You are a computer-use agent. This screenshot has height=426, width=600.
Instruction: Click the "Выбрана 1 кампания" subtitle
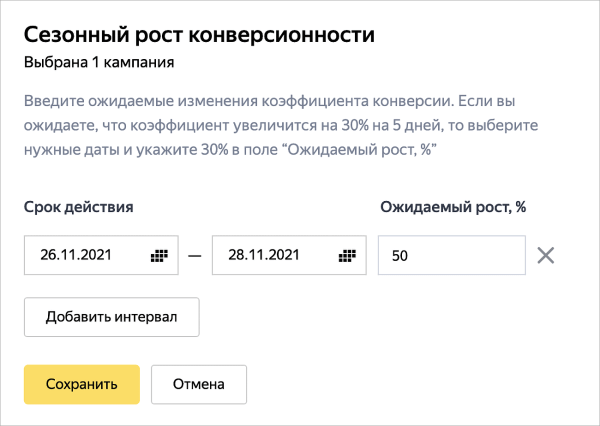99,63
